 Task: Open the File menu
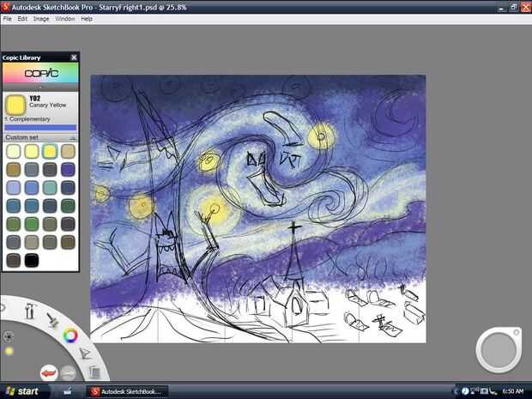coord(8,19)
